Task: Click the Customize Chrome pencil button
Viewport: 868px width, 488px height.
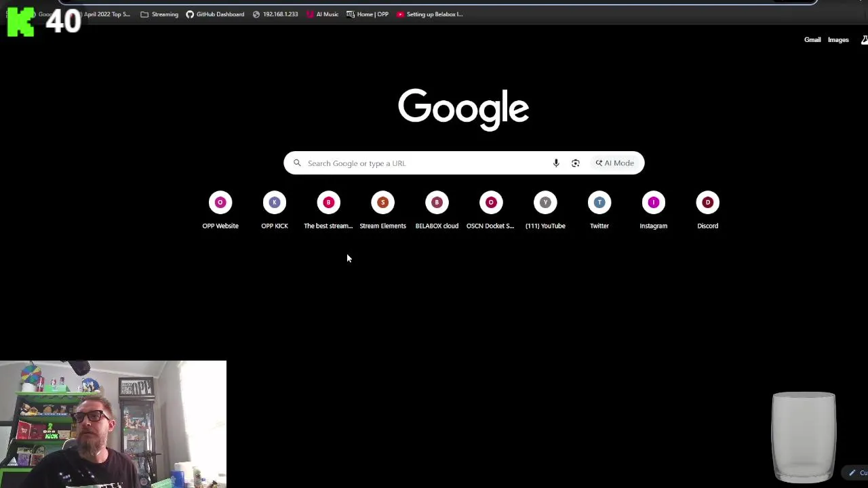Action: 856,473
